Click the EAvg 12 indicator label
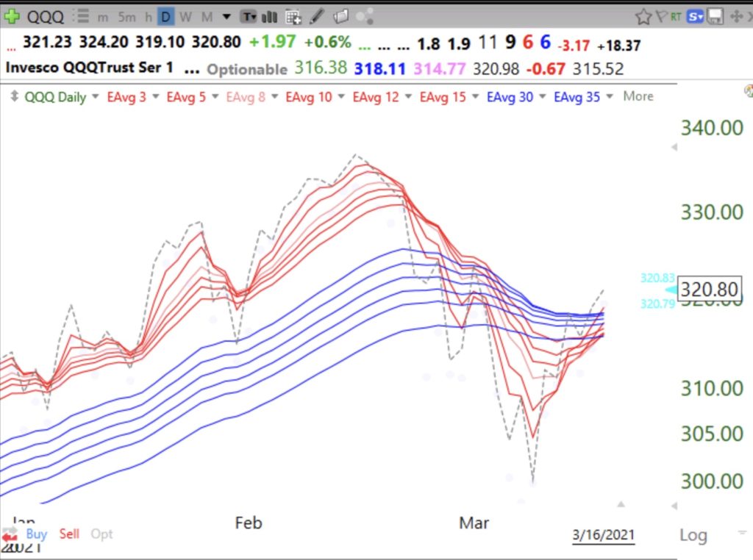This screenshot has height=560, width=753. tap(376, 97)
